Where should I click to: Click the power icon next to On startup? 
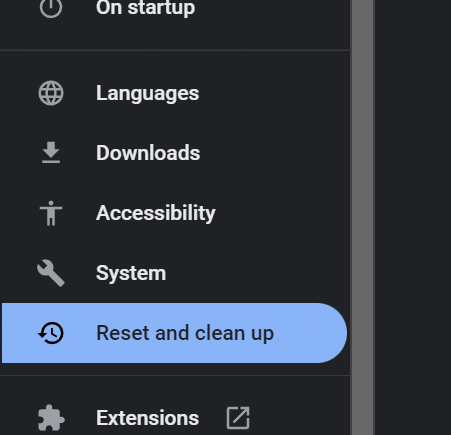click(51, 7)
